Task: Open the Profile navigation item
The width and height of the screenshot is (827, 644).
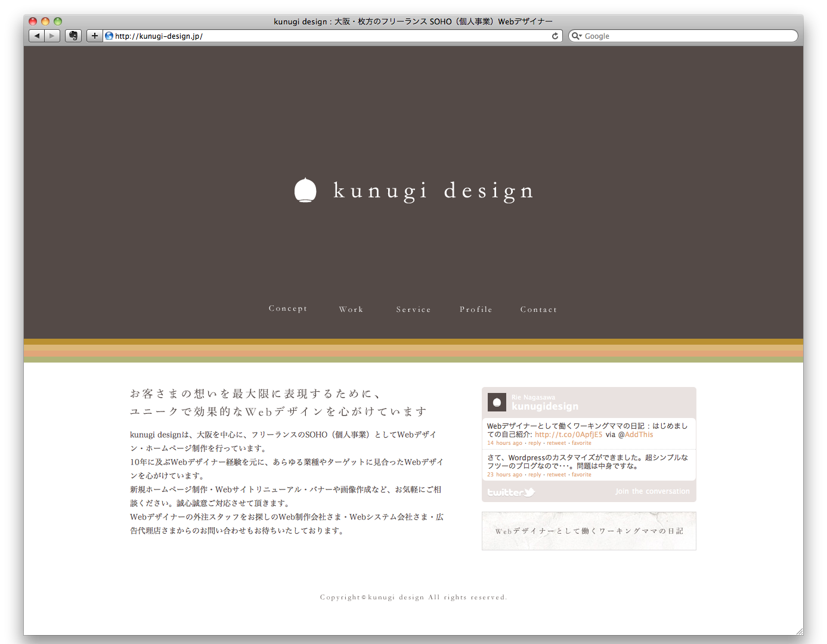Action: [476, 309]
